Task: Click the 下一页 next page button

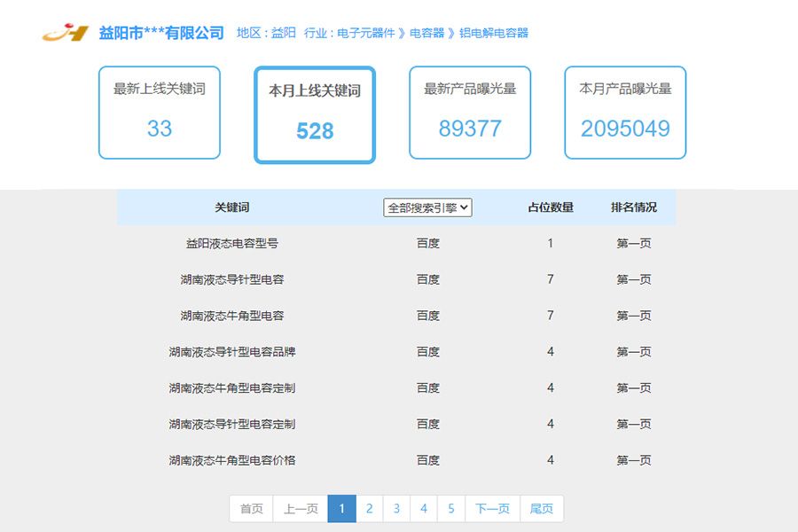Action: (491, 508)
